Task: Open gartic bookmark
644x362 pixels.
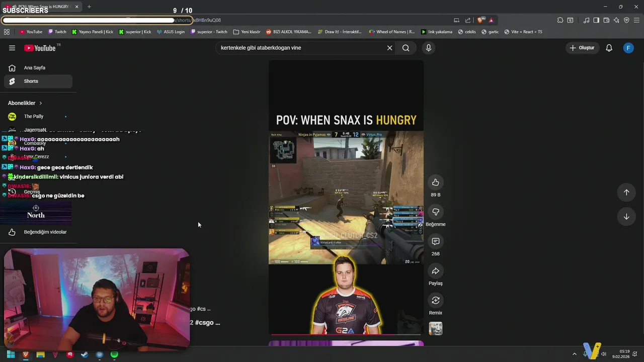Action: point(491,32)
